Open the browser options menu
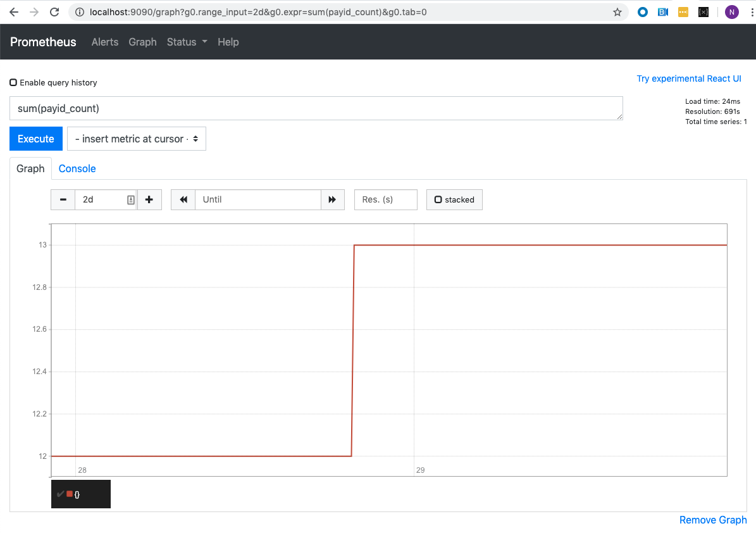This screenshot has width=756, height=533. pos(752,11)
